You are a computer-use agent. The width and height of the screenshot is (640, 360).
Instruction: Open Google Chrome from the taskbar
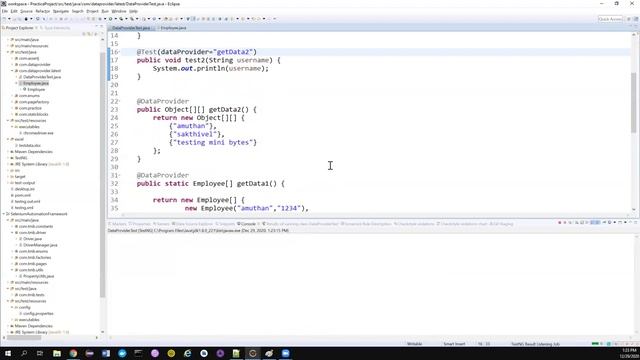73,353
